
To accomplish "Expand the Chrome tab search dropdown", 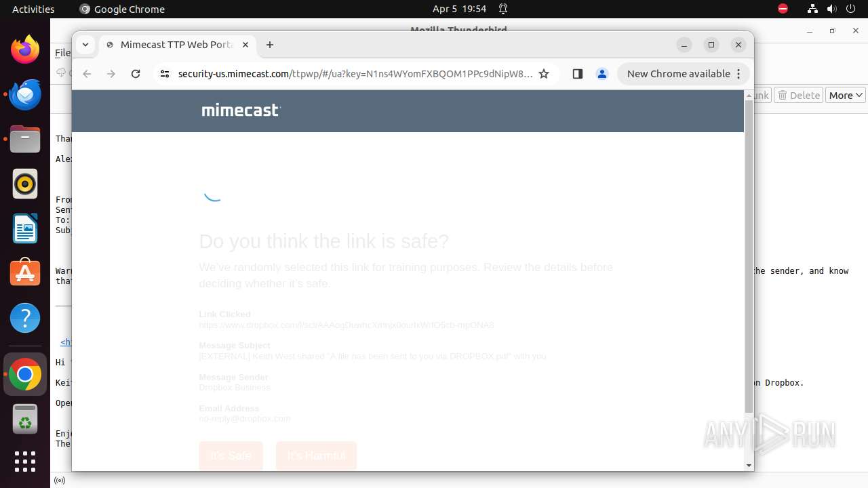I will click(85, 45).
